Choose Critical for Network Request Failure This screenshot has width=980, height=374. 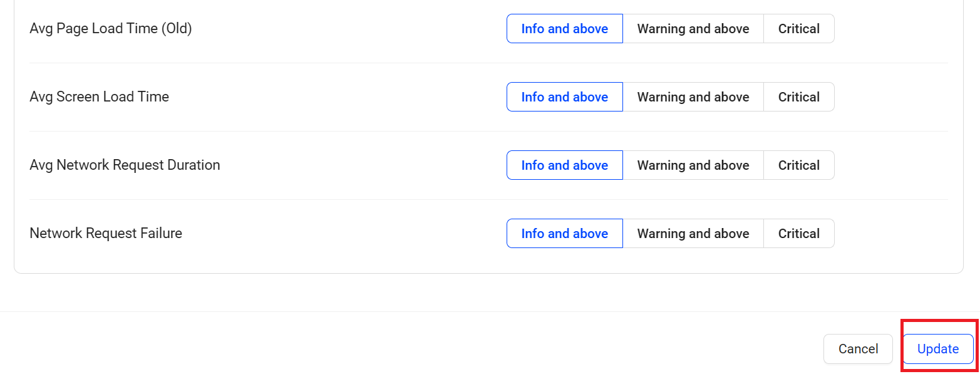pyautogui.click(x=798, y=234)
